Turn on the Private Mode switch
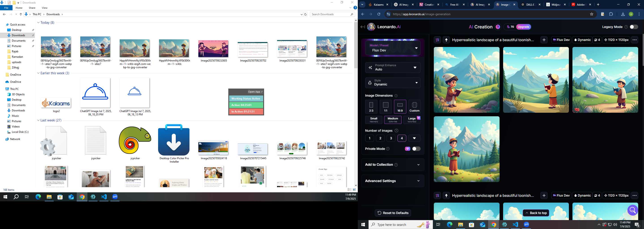Viewport: 644px width, 229px height. [x=416, y=149]
